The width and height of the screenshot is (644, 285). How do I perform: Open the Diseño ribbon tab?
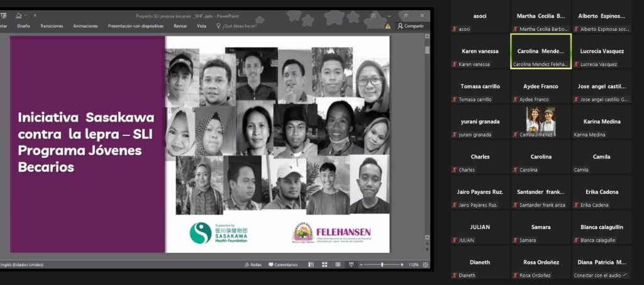(24, 26)
